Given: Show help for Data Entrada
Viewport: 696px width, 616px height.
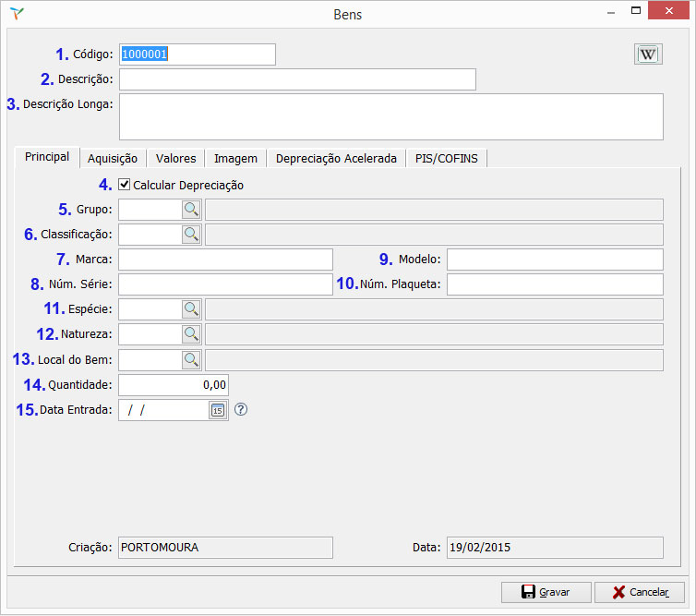Looking at the screenshot, I should pos(241,409).
